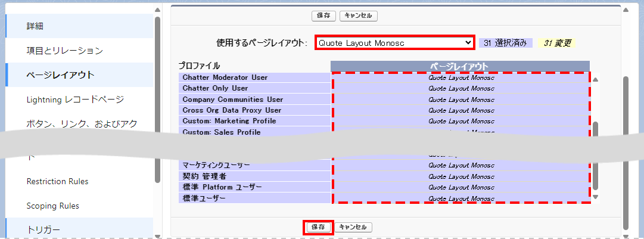Click the ページレイアウト column header

point(459,66)
